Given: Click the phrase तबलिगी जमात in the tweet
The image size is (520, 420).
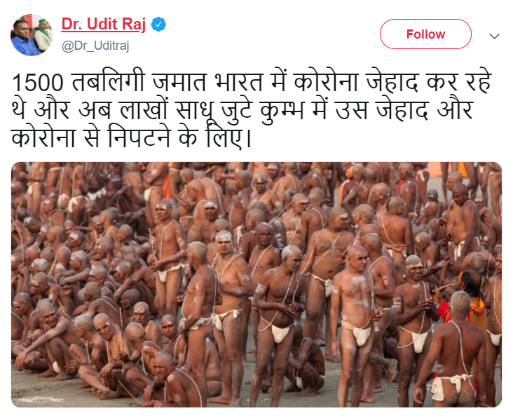Looking at the screenshot, I should 139,81.
